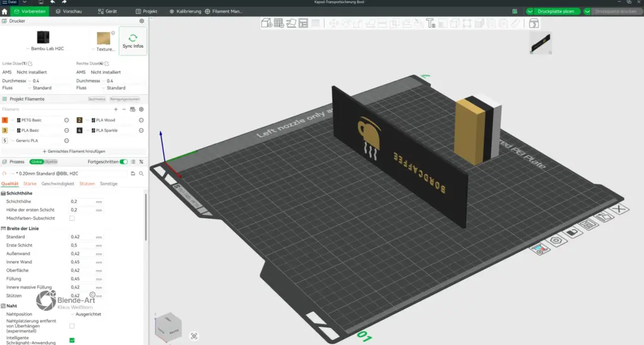Open the Projekt tab

[x=147, y=11]
